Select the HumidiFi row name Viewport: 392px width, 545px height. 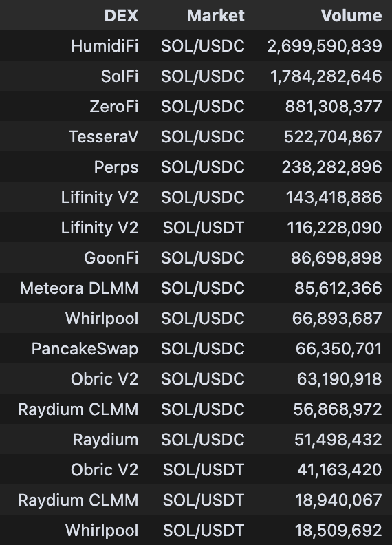tap(105, 46)
